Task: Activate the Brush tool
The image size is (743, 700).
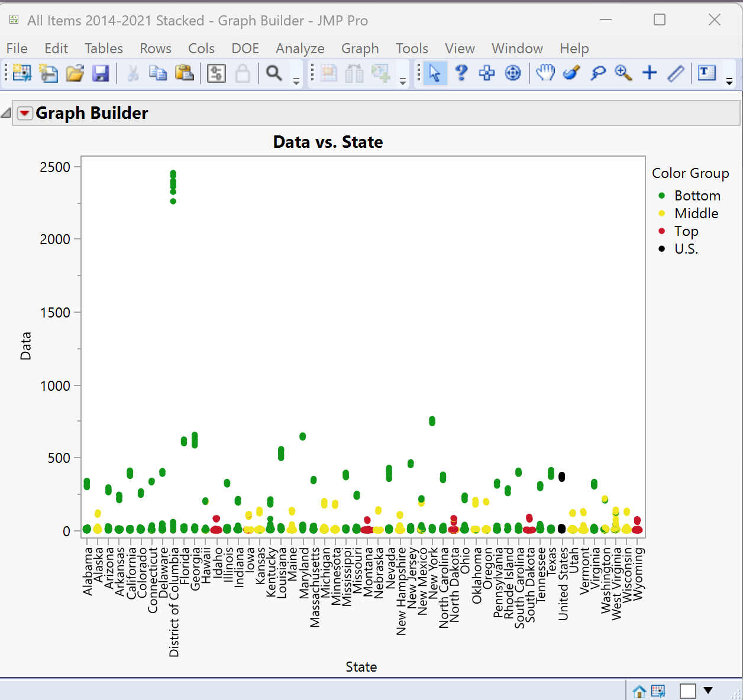Action: tap(571, 73)
